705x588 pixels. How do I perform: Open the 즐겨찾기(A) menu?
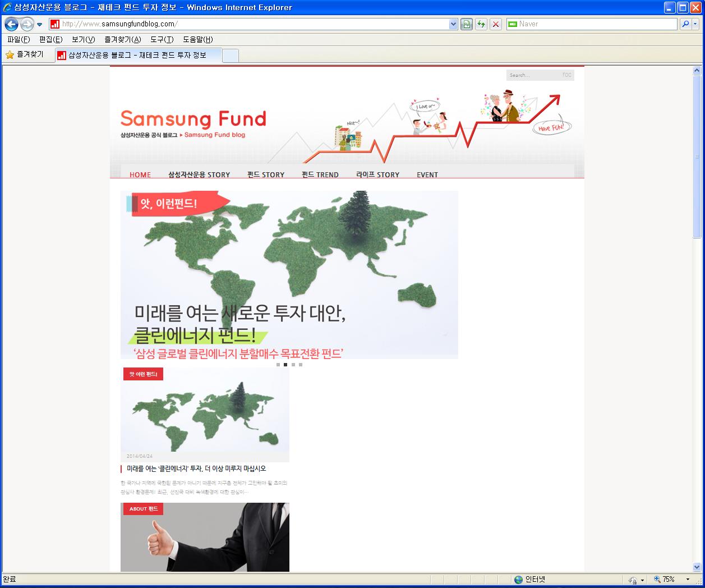123,39
